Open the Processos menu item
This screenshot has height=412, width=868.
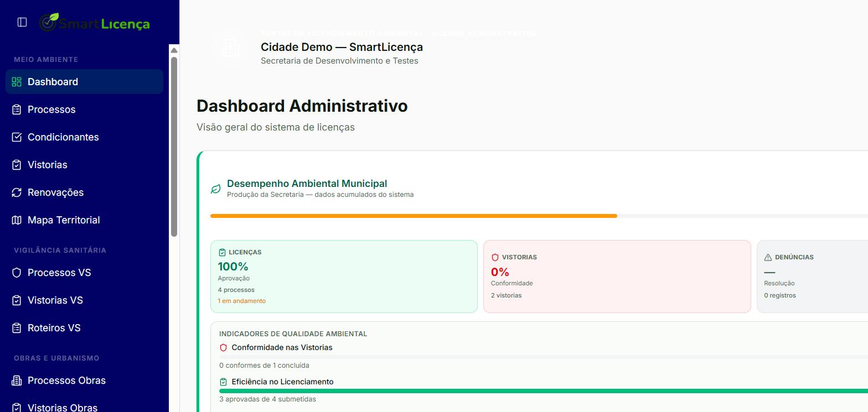84,109
